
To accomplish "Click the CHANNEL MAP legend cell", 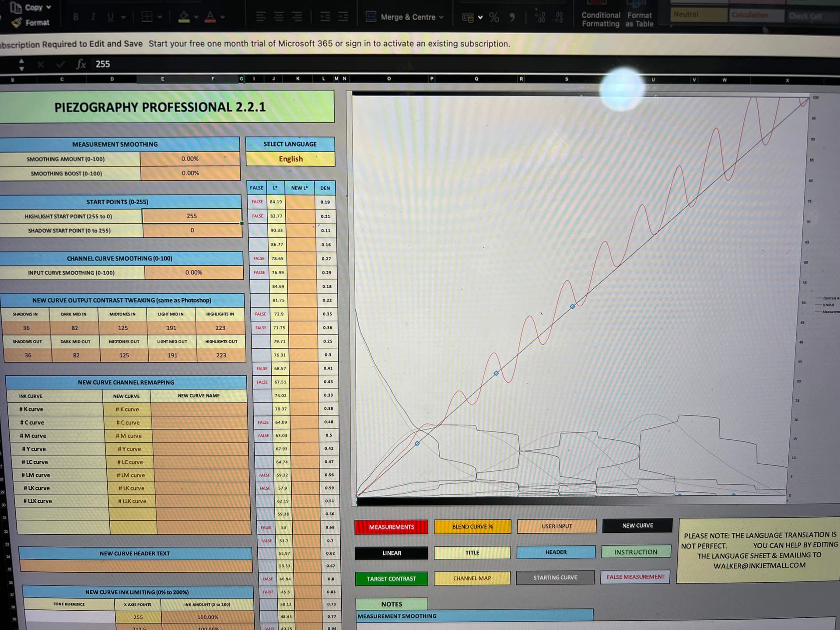I will [472, 578].
